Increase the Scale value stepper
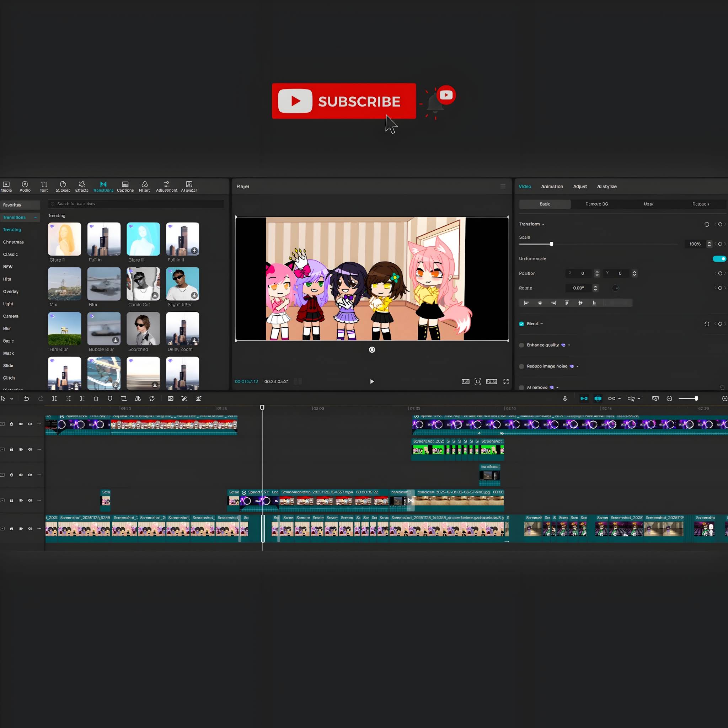Viewport: 728px width, 728px height. click(709, 242)
